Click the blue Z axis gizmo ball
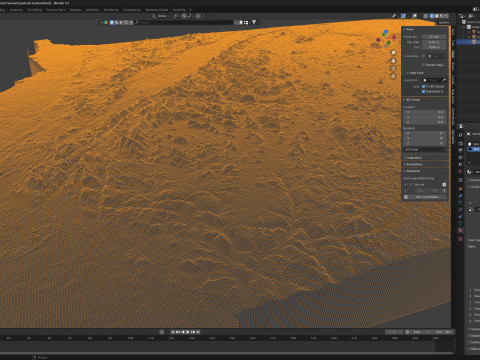 (386, 32)
